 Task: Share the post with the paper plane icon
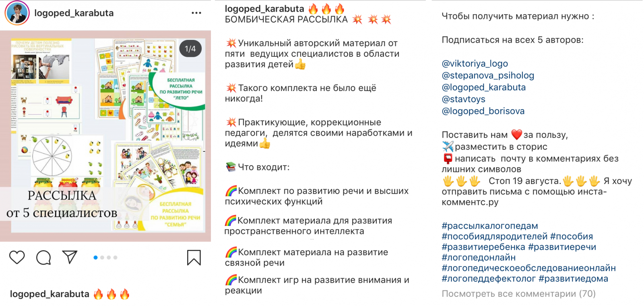pos(70,257)
